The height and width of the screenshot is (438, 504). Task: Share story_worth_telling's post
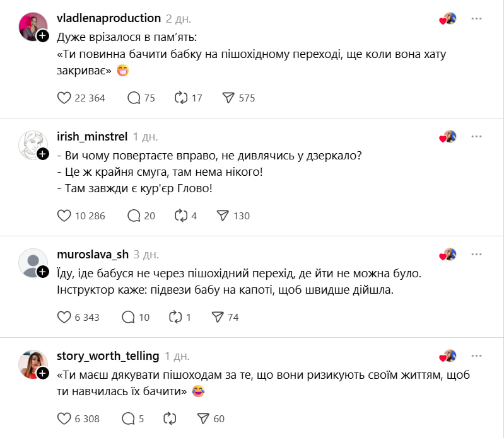tap(203, 418)
